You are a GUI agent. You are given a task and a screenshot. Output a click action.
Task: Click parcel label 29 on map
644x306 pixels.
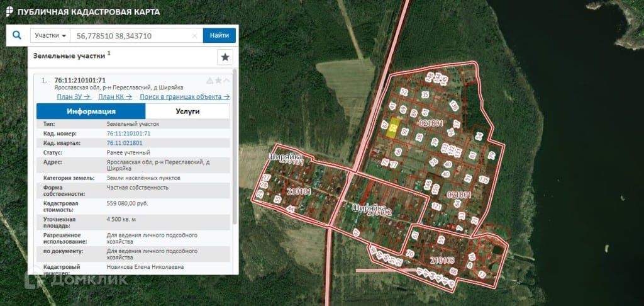[259, 194]
